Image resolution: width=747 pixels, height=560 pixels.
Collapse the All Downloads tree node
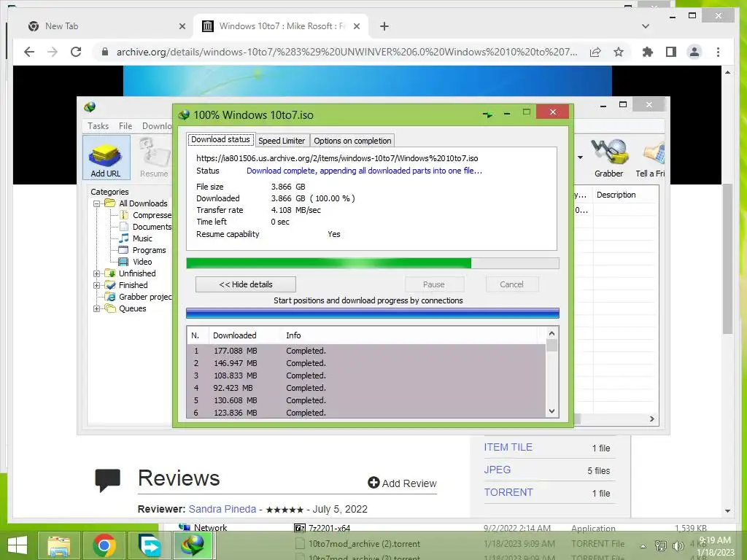(96, 203)
